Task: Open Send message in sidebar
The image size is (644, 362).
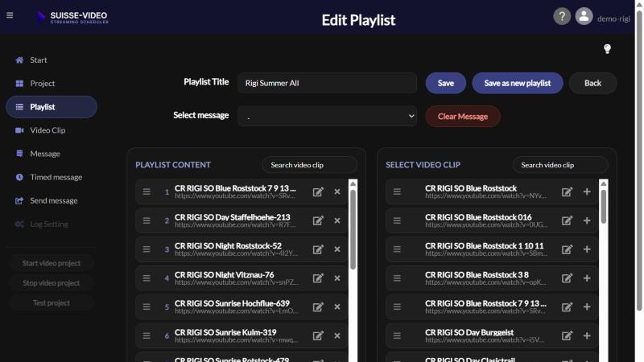Action: coord(52,200)
